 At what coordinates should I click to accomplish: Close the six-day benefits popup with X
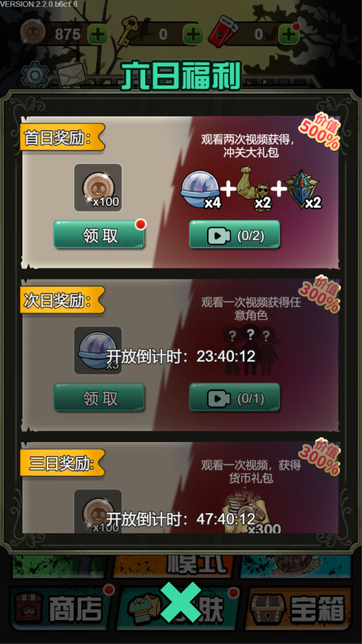[x=181, y=602]
